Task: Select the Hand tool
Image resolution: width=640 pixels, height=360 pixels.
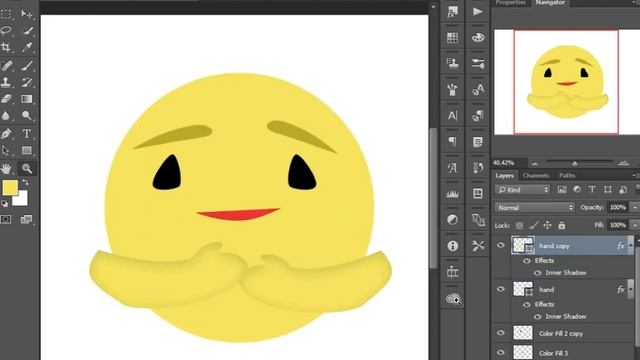Action: 6,168
